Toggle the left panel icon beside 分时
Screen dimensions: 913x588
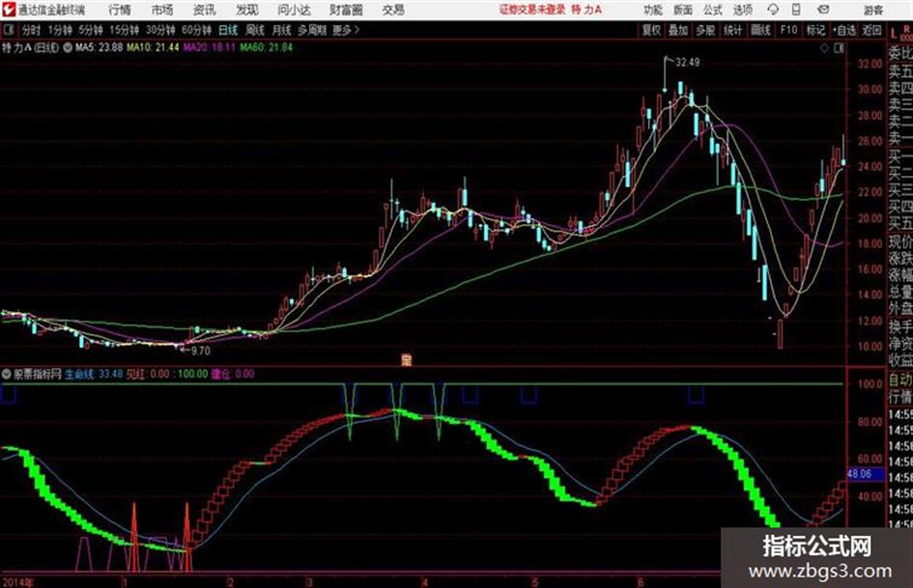pos(9,30)
